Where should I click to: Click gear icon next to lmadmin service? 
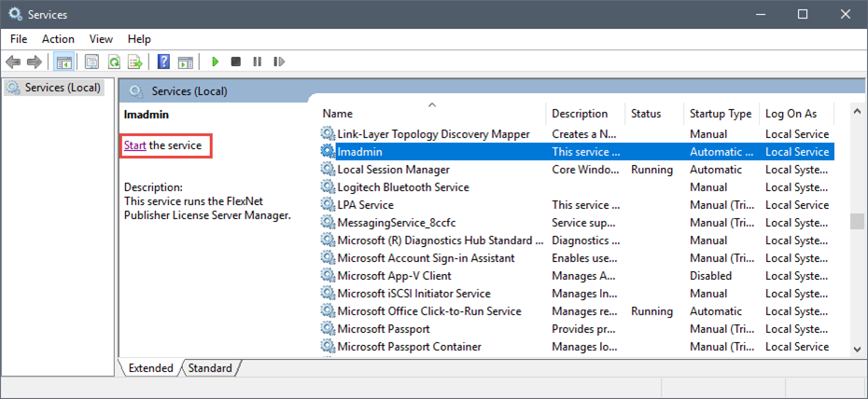click(x=329, y=151)
